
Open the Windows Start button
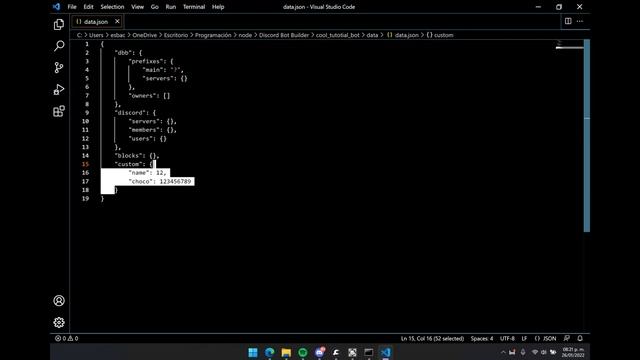(x=253, y=352)
